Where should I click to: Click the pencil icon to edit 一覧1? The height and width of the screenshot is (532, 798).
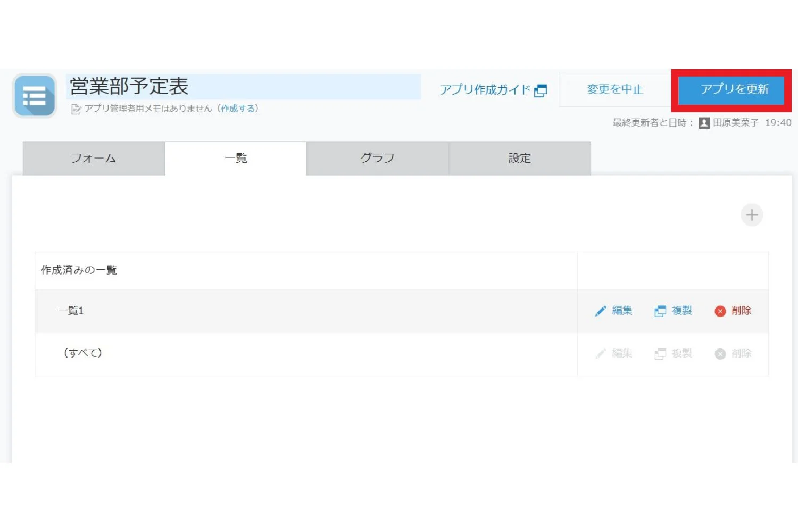point(601,311)
